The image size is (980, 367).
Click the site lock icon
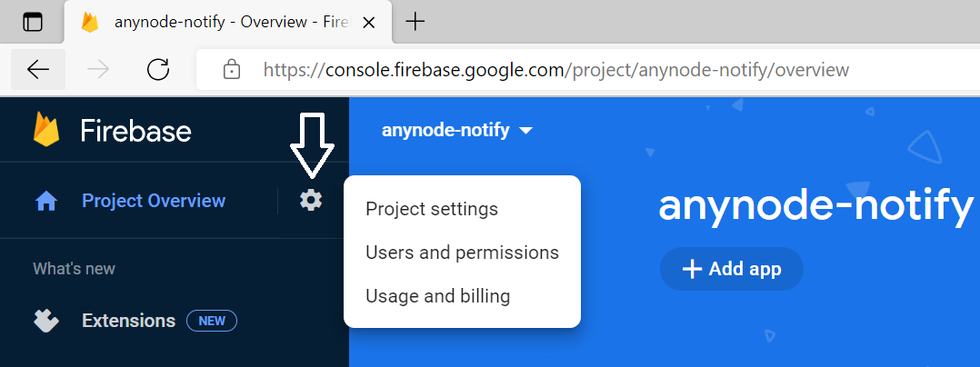(x=232, y=69)
